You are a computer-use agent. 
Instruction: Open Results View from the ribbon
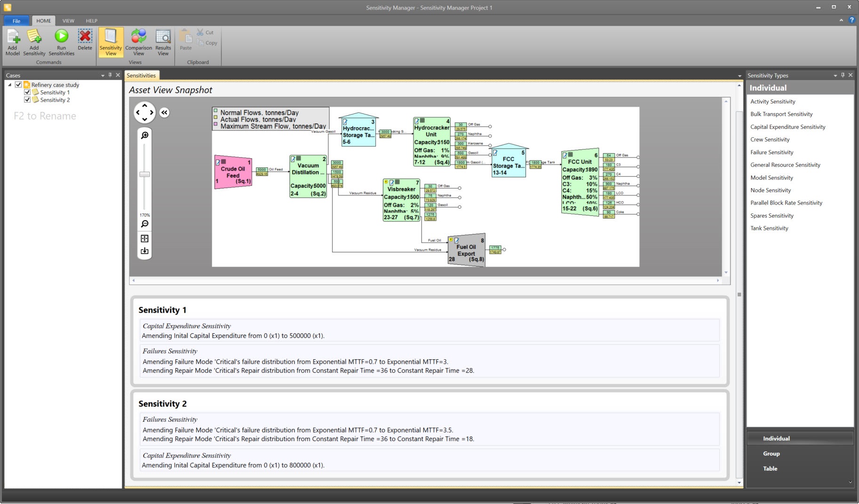click(x=163, y=37)
